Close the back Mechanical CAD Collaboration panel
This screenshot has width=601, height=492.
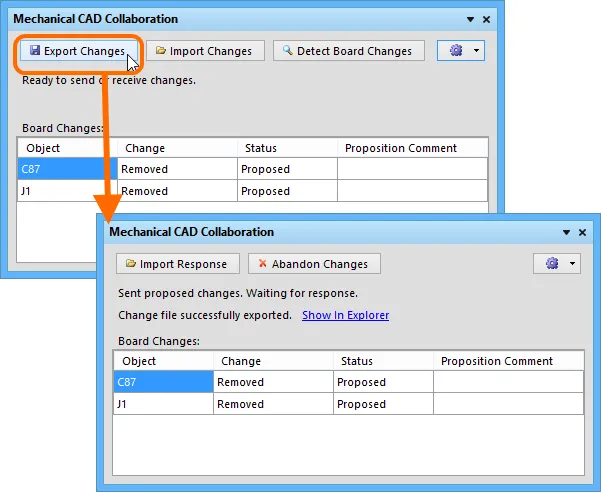[x=486, y=20]
